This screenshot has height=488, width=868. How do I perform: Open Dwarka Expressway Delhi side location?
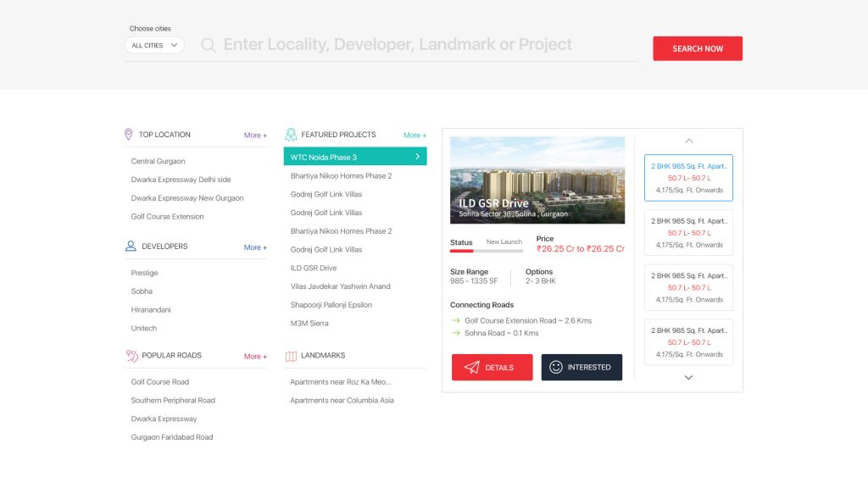click(181, 180)
